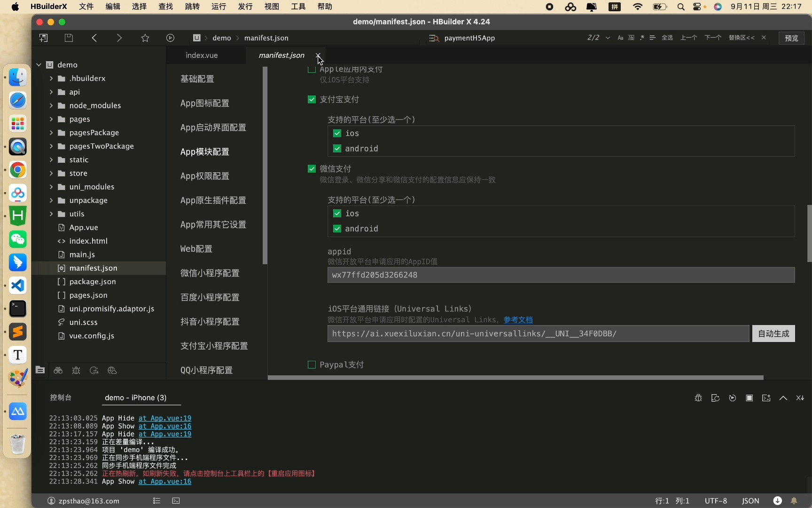Expand the replace area with 替换区<<
This screenshot has height=508, width=812.
742,38
